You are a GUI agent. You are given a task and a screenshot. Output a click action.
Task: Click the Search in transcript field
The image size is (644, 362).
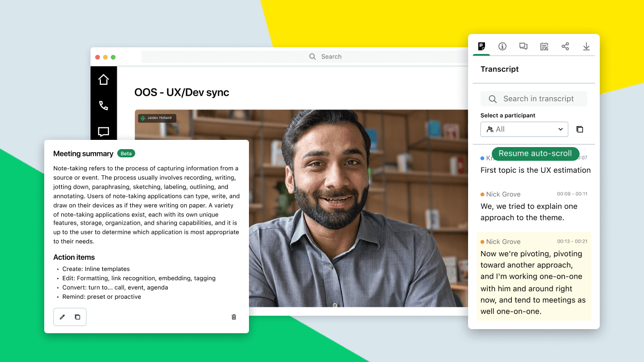533,98
